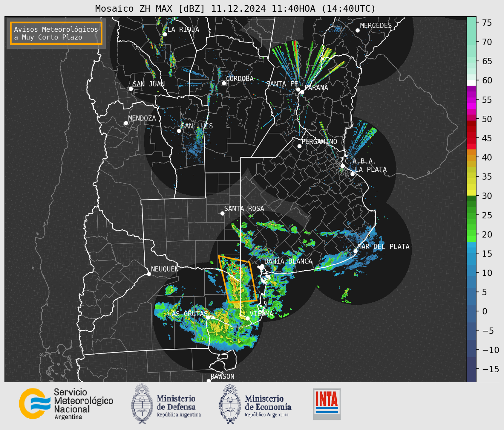Image resolution: width=504 pixels, height=430 pixels.
Task: Click the CORDOBA label text
Action: (x=240, y=79)
